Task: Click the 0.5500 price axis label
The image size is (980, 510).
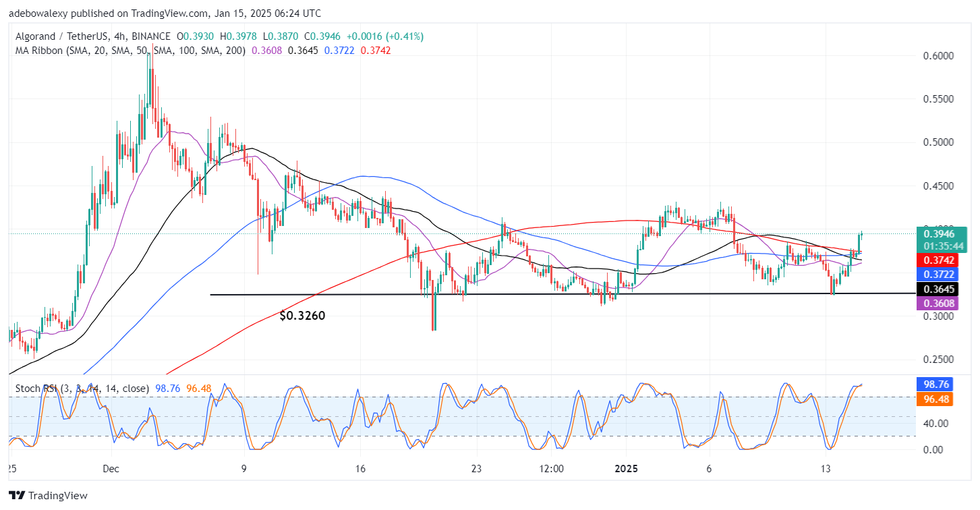Action: coord(938,99)
